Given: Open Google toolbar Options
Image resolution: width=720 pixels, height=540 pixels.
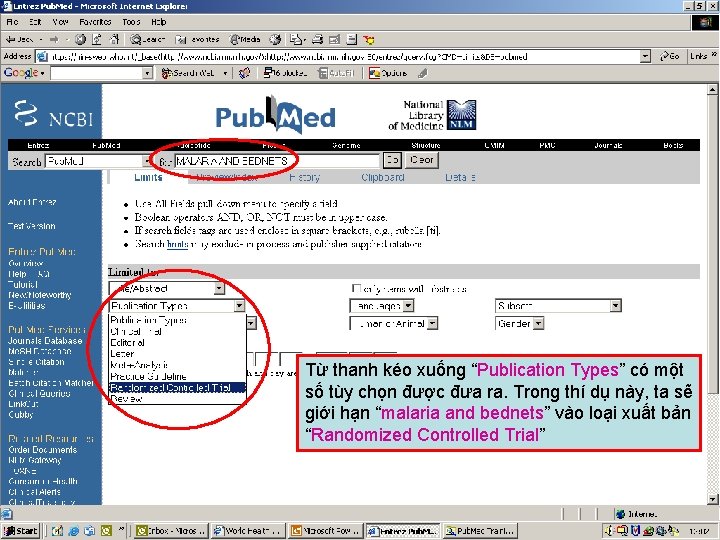Looking at the screenshot, I should pyautogui.click(x=388, y=73).
